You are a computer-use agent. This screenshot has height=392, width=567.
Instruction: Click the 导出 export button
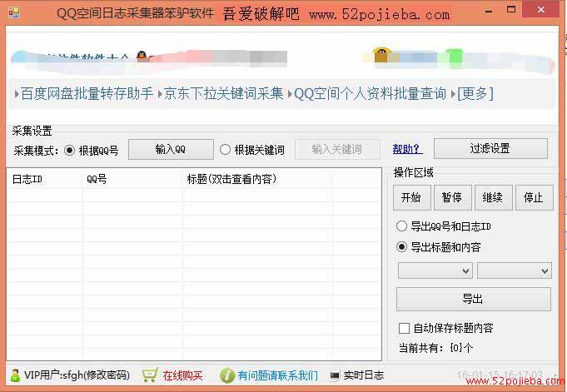pyautogui.click(x=474, y=299)
